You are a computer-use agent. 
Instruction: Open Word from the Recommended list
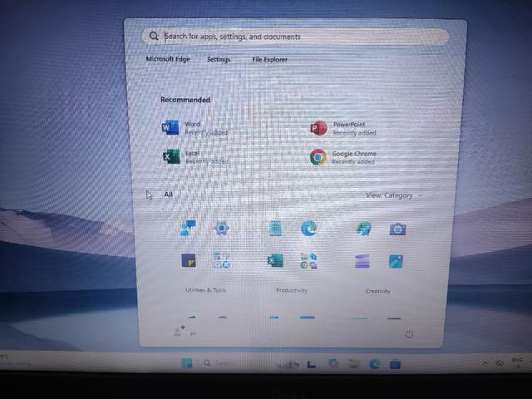[x=195, y=128]
